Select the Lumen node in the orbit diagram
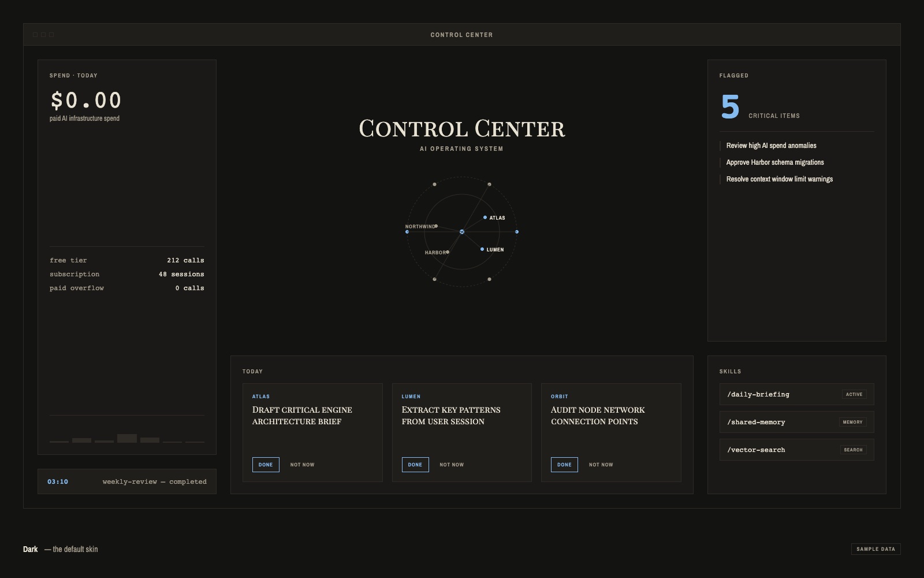 click(482, 249)
